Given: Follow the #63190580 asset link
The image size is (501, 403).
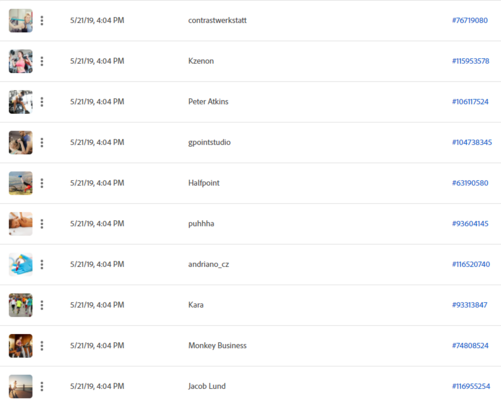Looking at the screenshot, I should 470,183.
